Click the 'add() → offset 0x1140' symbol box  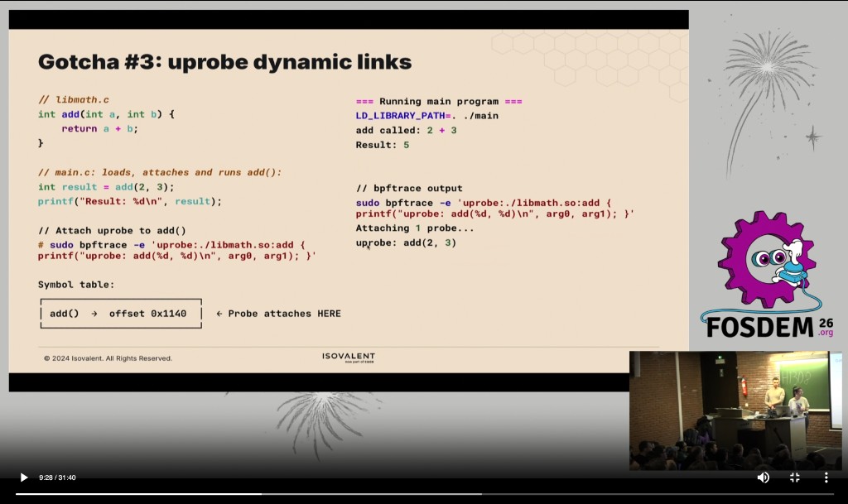coord(121,314)
